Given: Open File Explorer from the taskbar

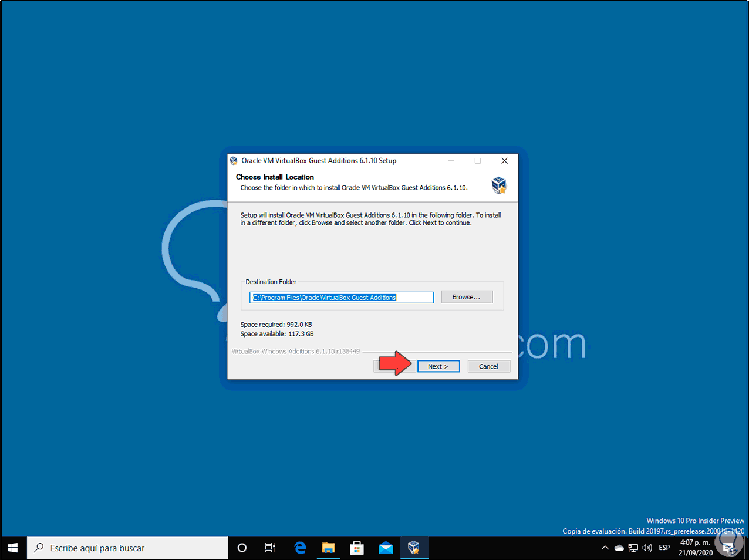Looking at the screenshot, I should (x=328, y=548).
